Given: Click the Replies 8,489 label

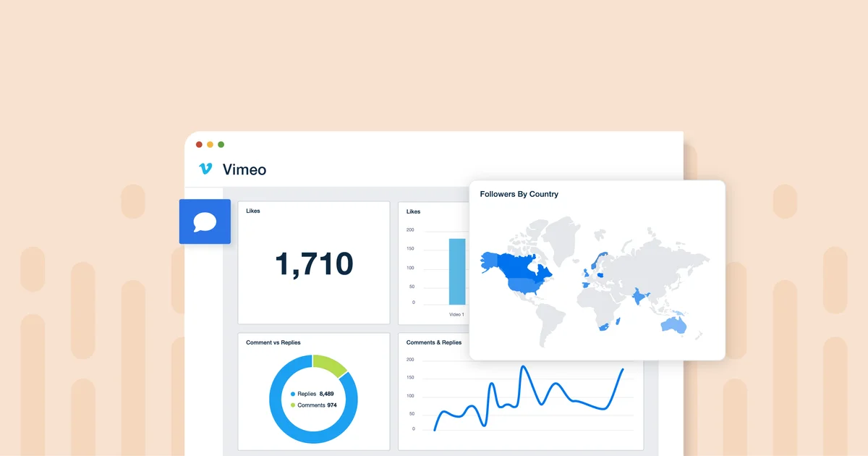Looking at the screenshot, I should point(315,394).
